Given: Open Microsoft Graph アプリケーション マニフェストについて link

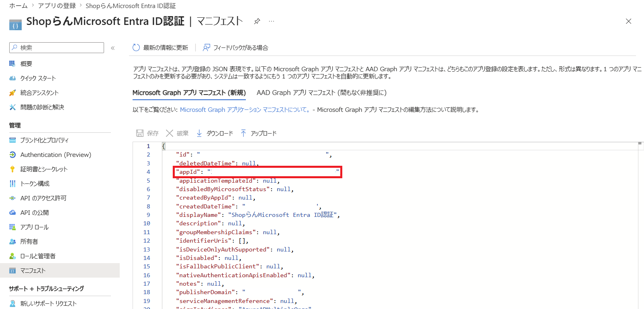Looking at the screenshot, I should click(245, 109).
